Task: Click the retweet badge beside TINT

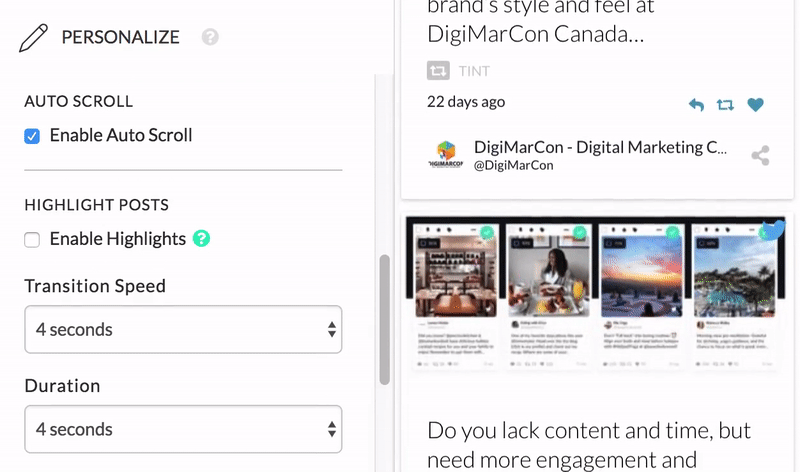Action: [438, 70]
